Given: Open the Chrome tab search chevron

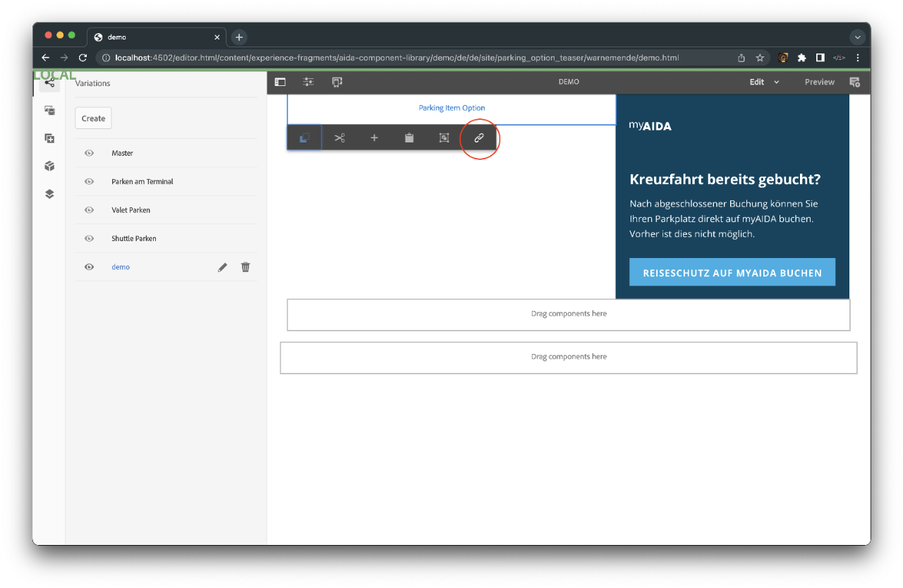Looking at the screenshot, I should 858,37.
